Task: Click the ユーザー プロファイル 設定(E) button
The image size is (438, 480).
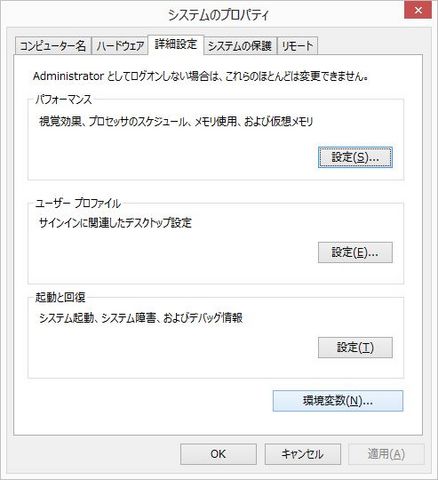Action: 355,253
